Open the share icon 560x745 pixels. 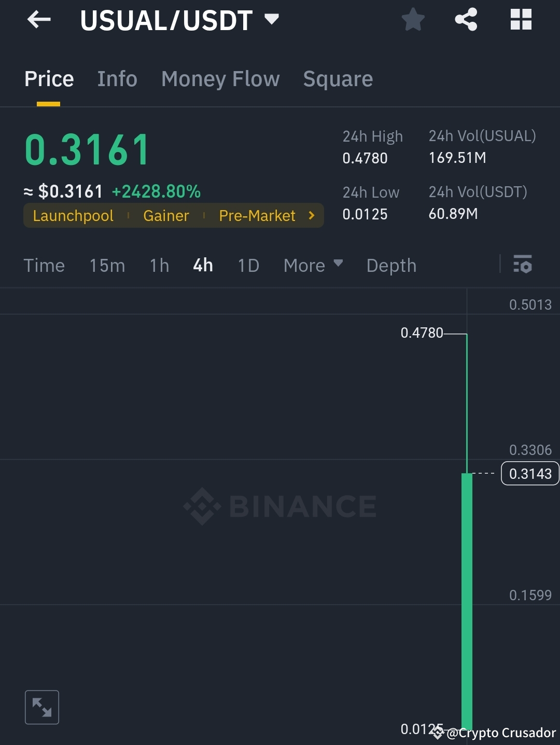click(x=466, y=20)
